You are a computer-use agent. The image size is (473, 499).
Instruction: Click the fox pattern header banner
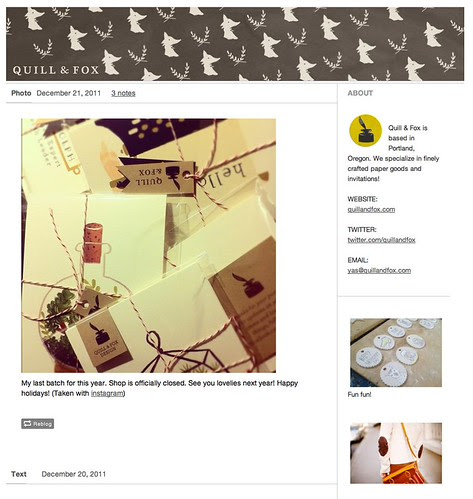pyautogui.click(x=235, y=44)
